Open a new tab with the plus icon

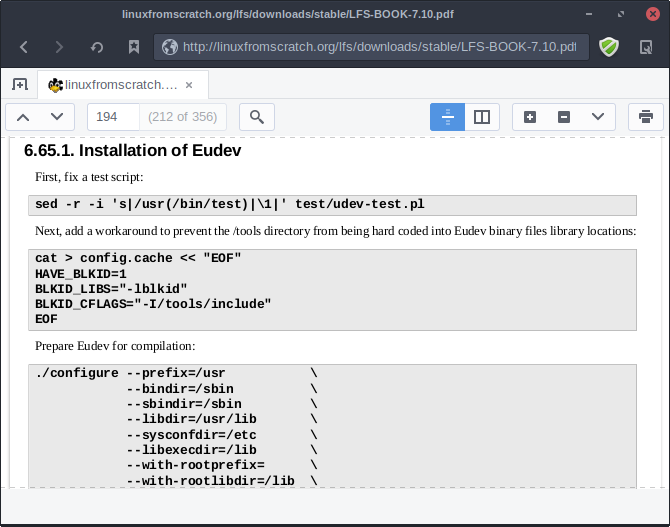tap(19, 84)
